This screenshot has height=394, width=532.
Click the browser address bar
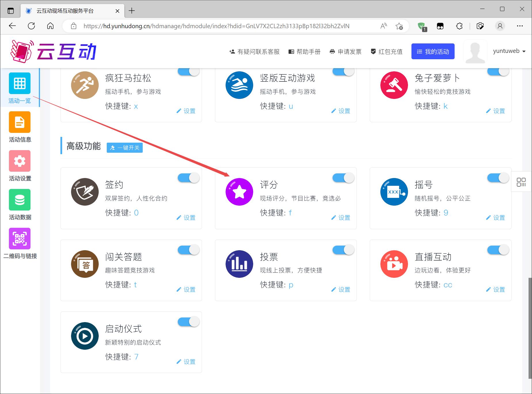pyautogui.click(x=216, y=26)
